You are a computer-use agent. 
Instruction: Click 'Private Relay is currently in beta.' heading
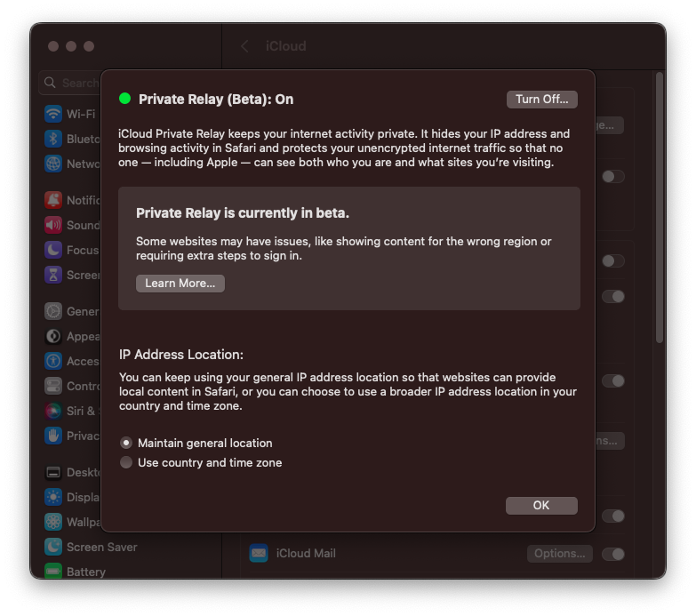click(x=243, y=213)
